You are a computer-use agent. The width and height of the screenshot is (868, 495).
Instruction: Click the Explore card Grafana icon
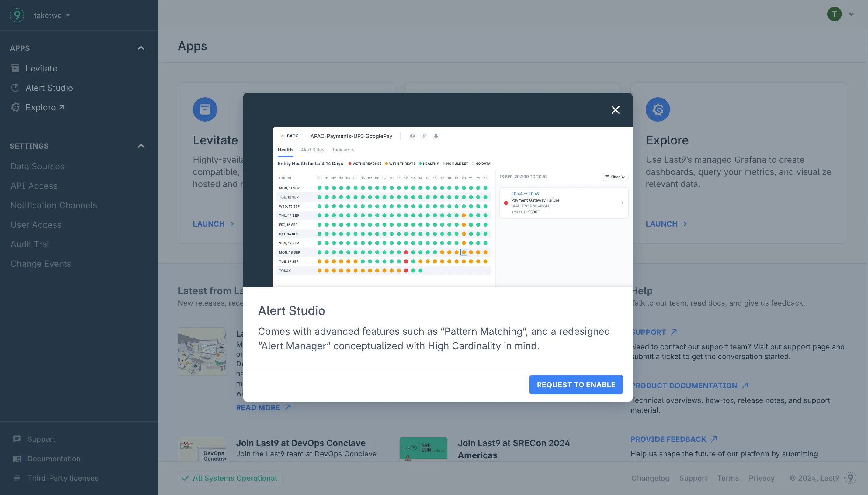[658, 109]
